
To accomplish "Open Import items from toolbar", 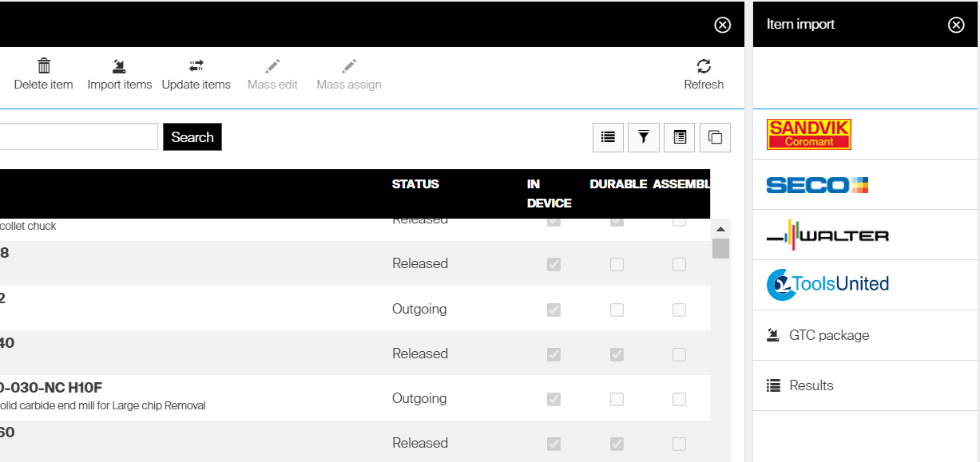I will (119, 66).
